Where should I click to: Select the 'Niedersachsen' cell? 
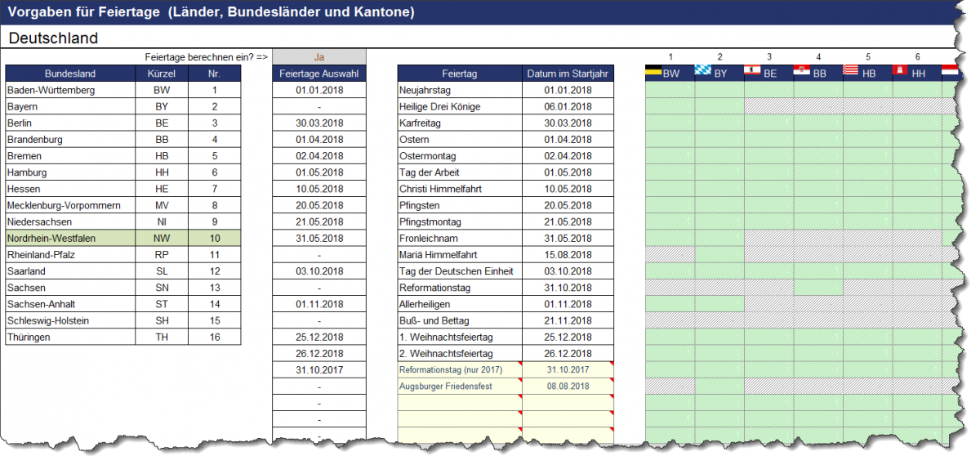tap(70, 221)
